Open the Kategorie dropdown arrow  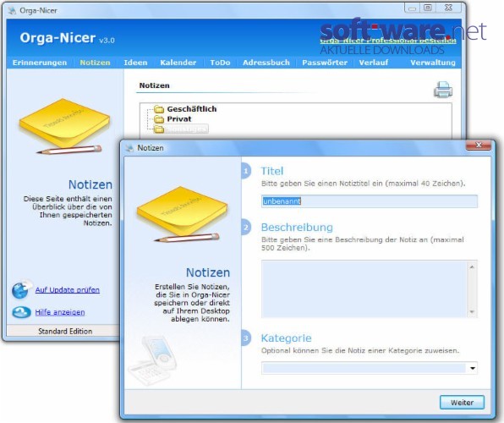(472, 368)
